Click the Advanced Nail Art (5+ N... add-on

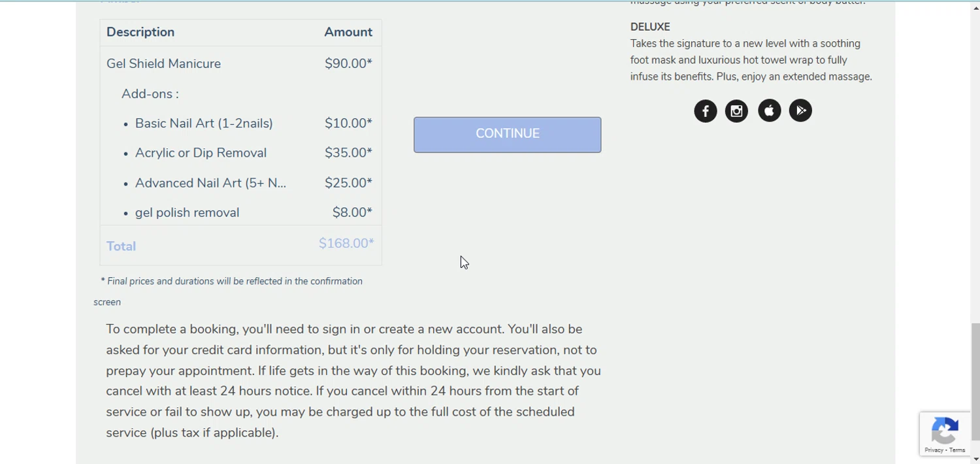pyautogui.click(x=210, y=183)
